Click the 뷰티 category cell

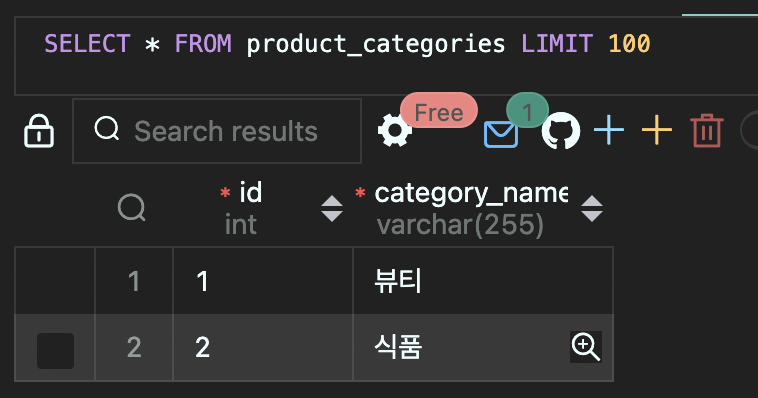coord(483,281)
